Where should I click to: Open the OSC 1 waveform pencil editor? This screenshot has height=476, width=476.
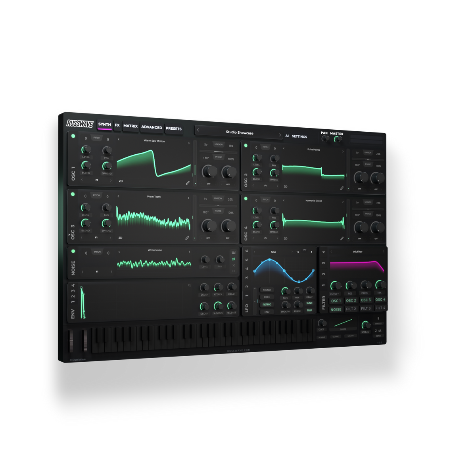188,183
